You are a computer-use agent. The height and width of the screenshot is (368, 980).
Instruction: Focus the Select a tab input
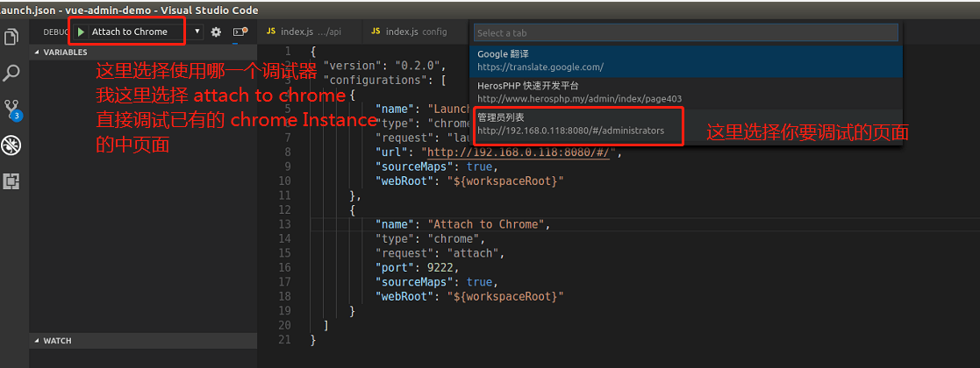click(x=685, y=32)
